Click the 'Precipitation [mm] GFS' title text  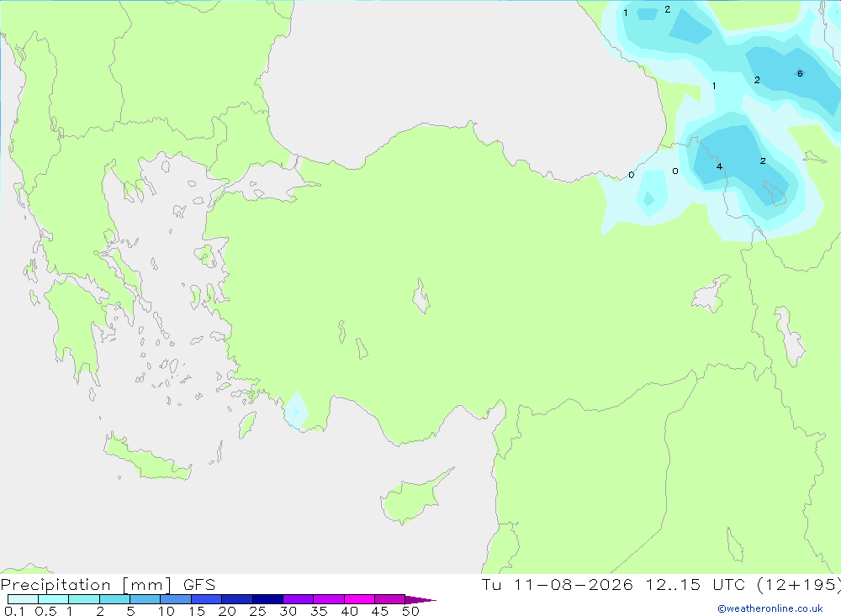[108, 585]
